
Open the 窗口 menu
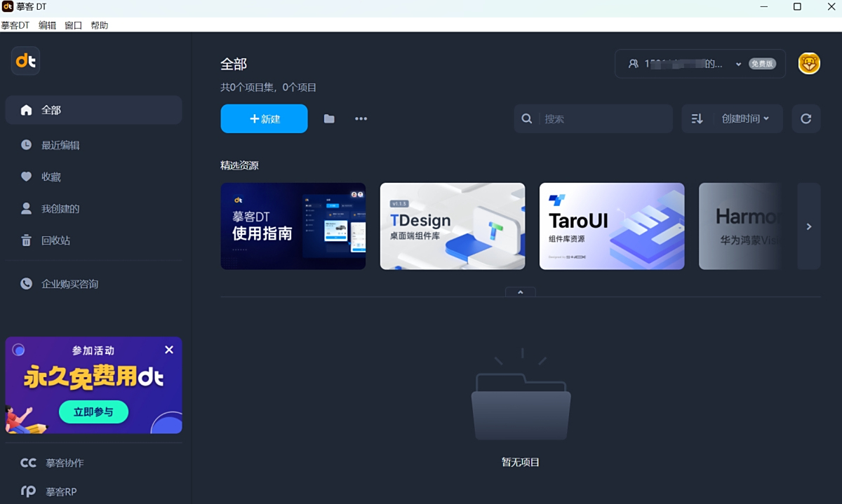pos(73,25)
